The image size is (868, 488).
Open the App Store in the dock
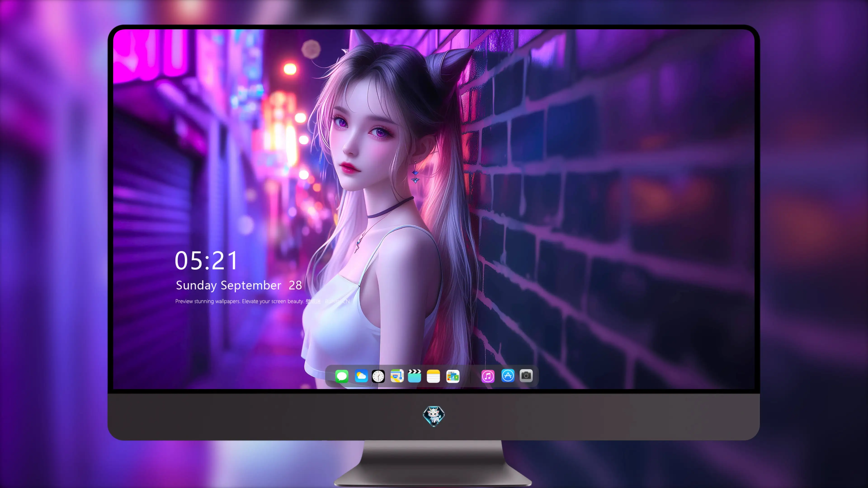508,375
